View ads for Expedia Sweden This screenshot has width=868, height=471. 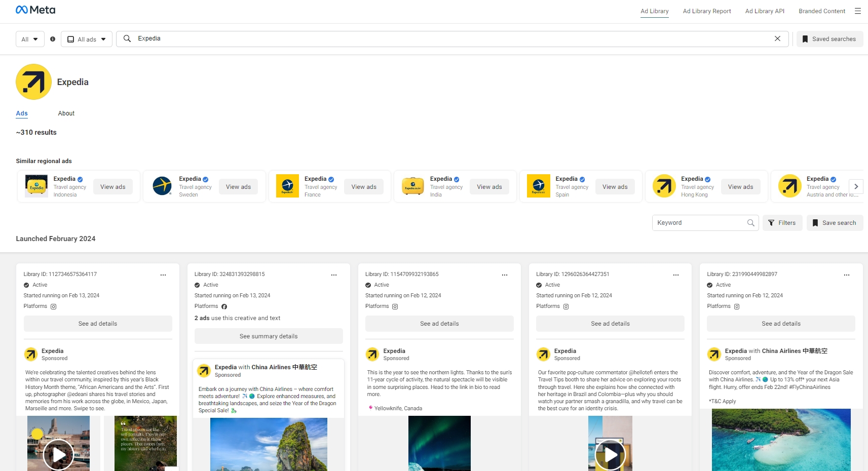click(x=238, y=187)
